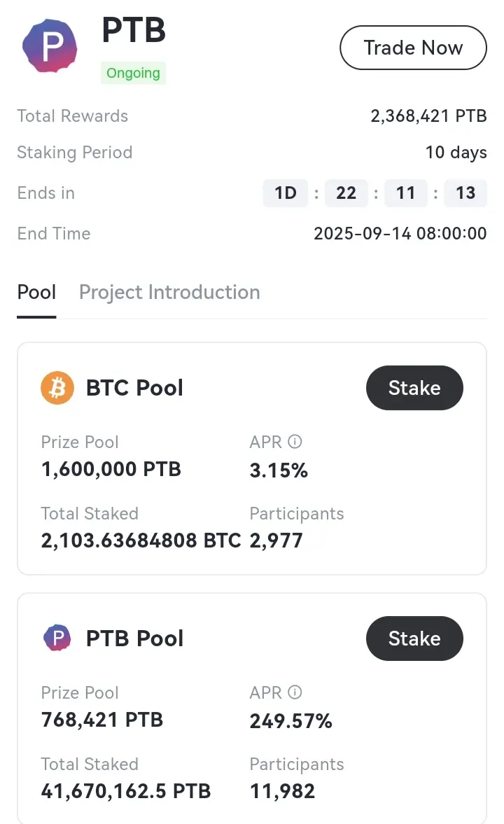The width and height of the screenshot is (504, 824).
Task: Click the orange Bitcoin icon in BTC Pool
Action: [57, 388]
